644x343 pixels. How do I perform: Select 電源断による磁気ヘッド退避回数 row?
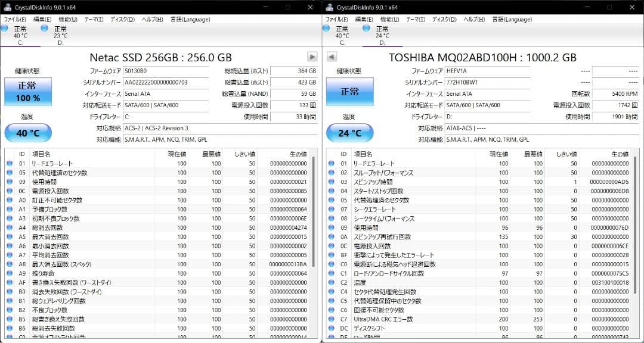click(x=480, y=264)
